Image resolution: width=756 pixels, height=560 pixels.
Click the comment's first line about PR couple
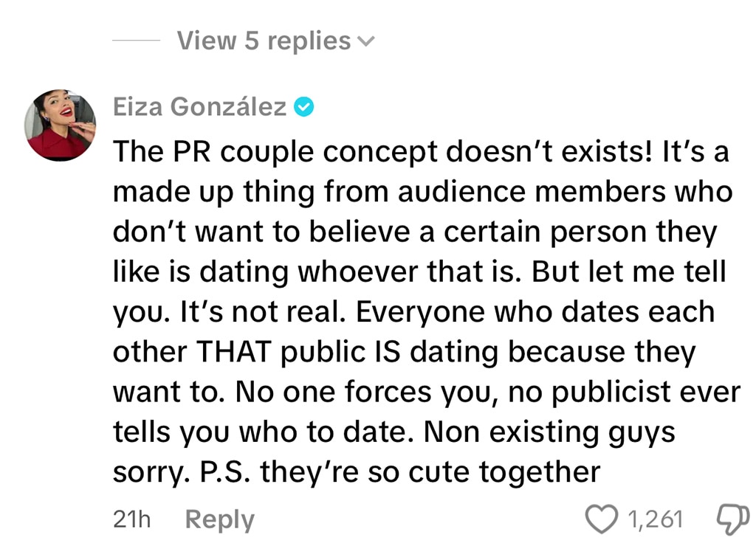pos(420,152)
